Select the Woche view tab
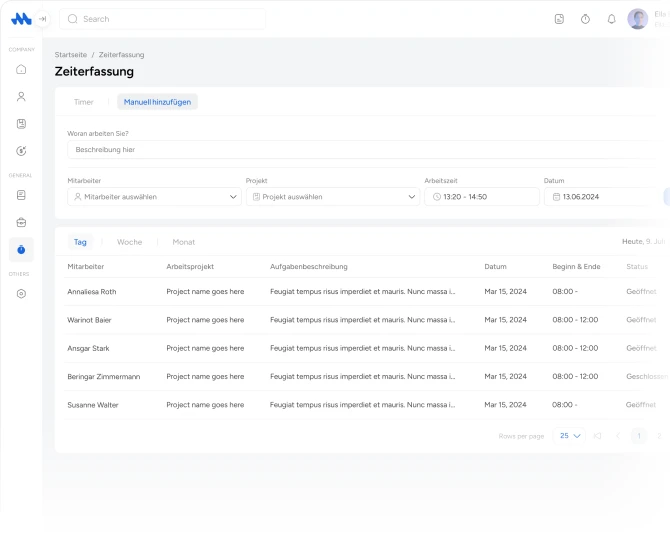Screen dimensions: 670x539 [129, 242]
